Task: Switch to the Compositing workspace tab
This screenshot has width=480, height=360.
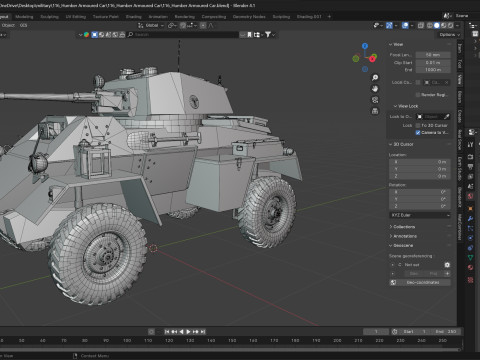Action: click(214, 16)
